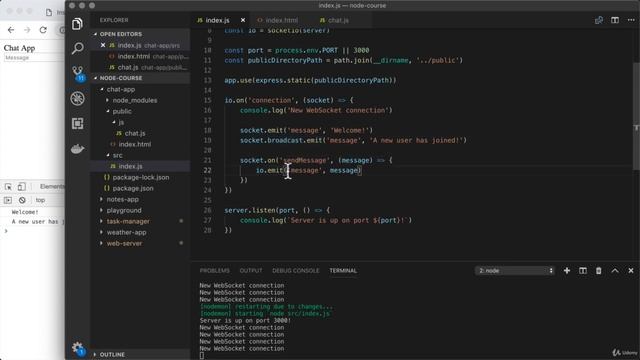640x360 pixels.
Task: Open the Explorer view in activity bar
Action: [77, 24]
